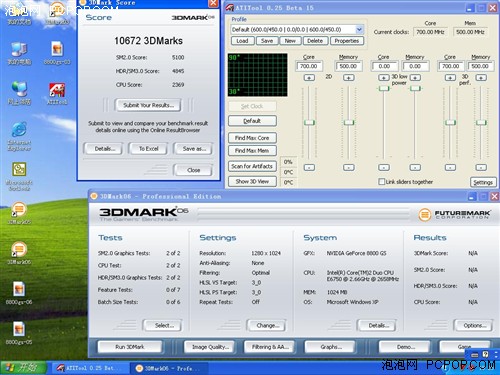
Task: Decrease 2D Core clock with minus button
Action: click(x=309, y=167)
